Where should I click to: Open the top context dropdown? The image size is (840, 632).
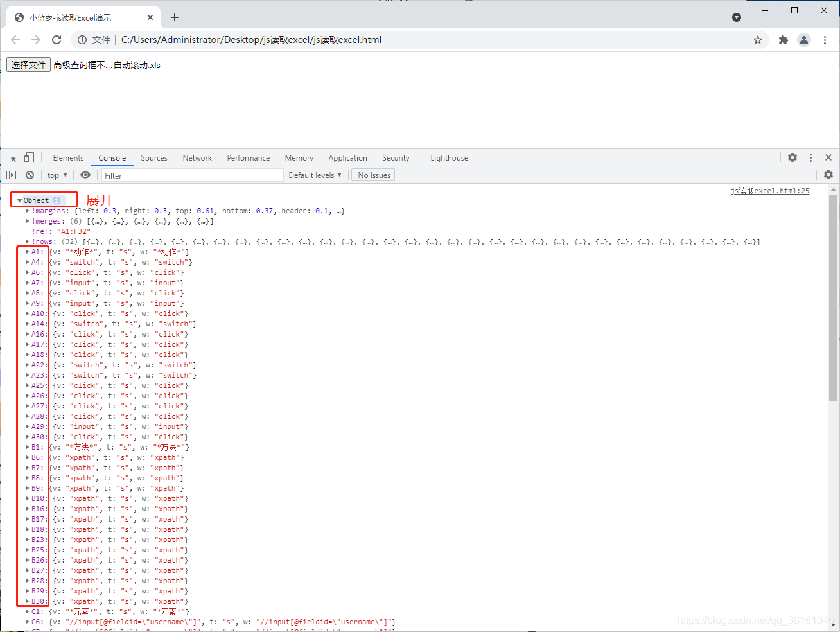(x=57, y=175)
